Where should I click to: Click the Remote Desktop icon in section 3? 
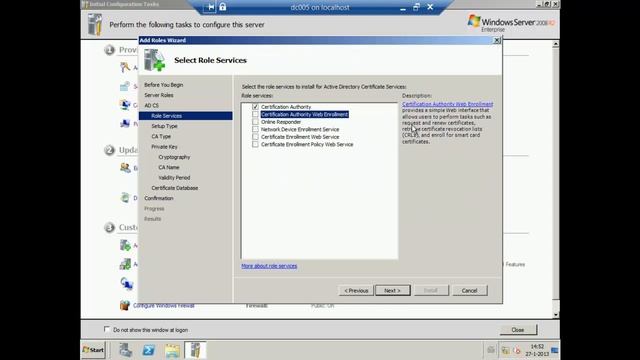(127, 283)
